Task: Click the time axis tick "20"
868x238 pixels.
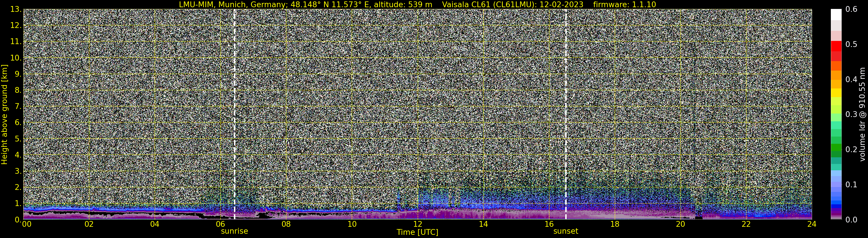Action: pyautogui.click(x=680, y=224)
